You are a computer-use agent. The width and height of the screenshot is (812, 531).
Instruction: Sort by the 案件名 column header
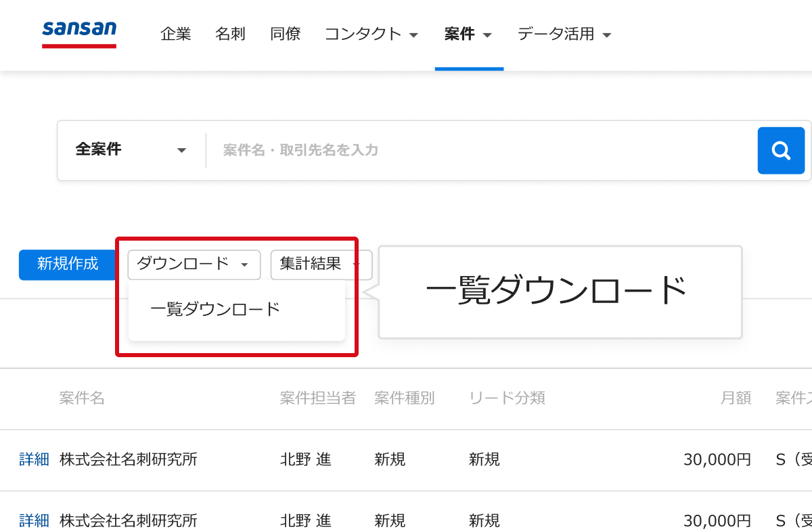[x=81, y=398]
